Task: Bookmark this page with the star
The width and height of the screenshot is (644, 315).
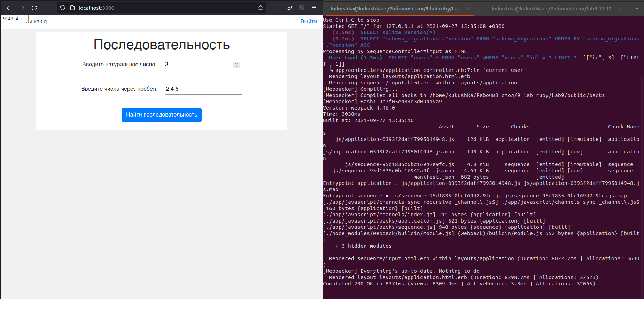Action: tap(261, 8)
